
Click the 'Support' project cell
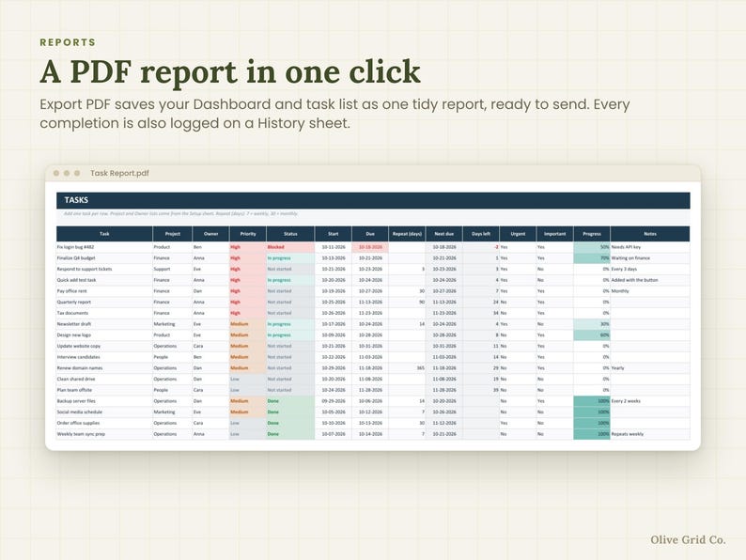[x=173, y=270]
